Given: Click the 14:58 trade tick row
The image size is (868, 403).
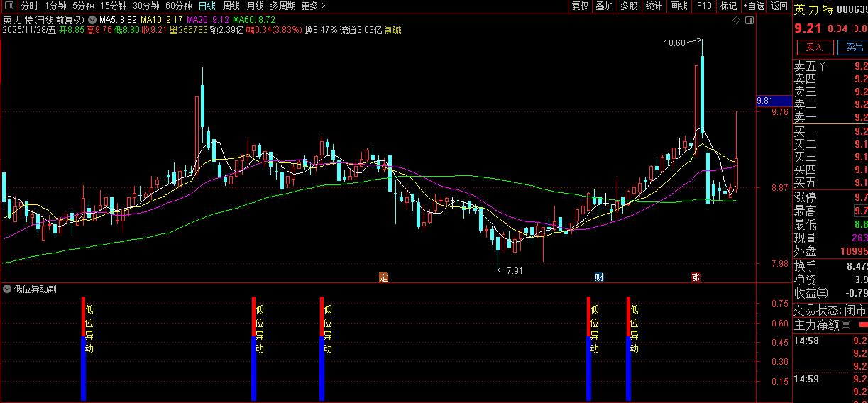Looking at the screenshot, I should [x=830, y=341].
